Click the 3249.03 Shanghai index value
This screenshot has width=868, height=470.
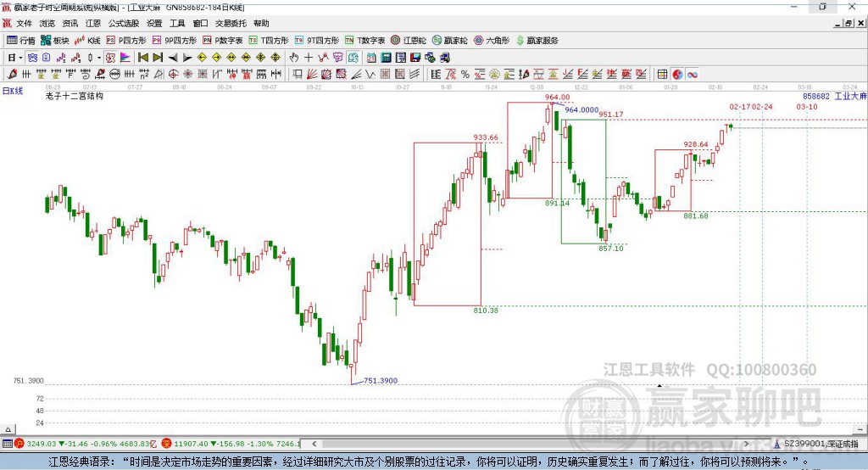tap(42, 444)
